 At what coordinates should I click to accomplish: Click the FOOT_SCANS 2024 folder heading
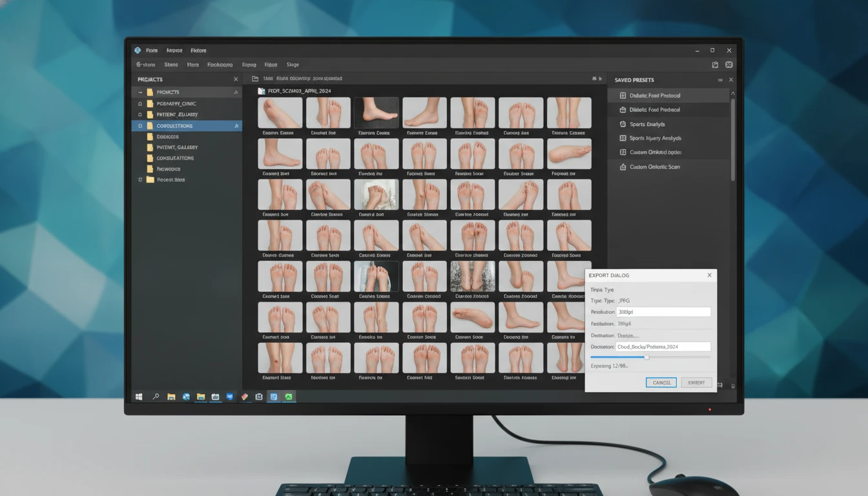click(x=299, y=91)
